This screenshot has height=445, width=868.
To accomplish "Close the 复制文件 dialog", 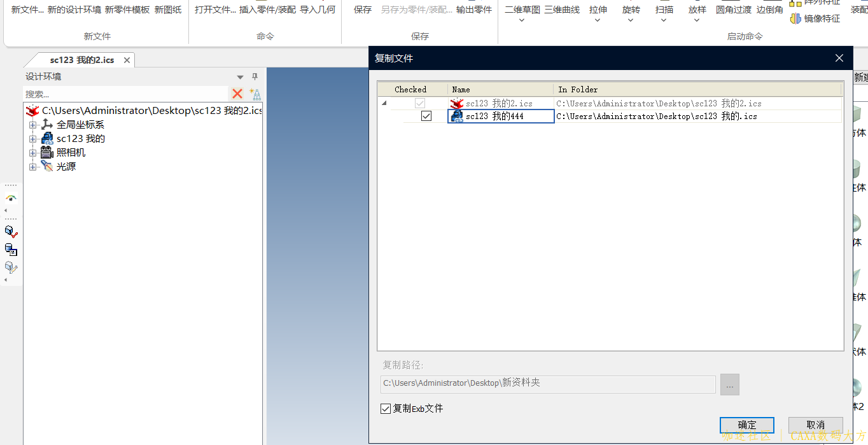I will coord(839,58).
